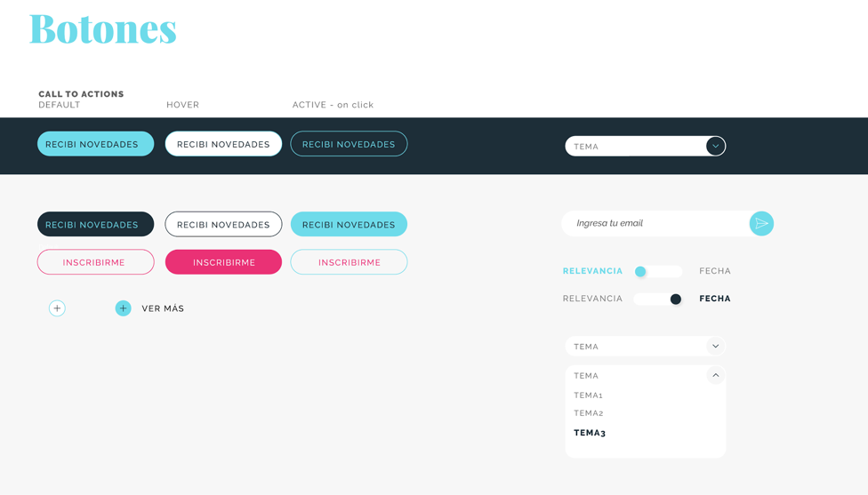Click the Ver Más link text
The height and width of the screenshot is (495, 868).
163,308
